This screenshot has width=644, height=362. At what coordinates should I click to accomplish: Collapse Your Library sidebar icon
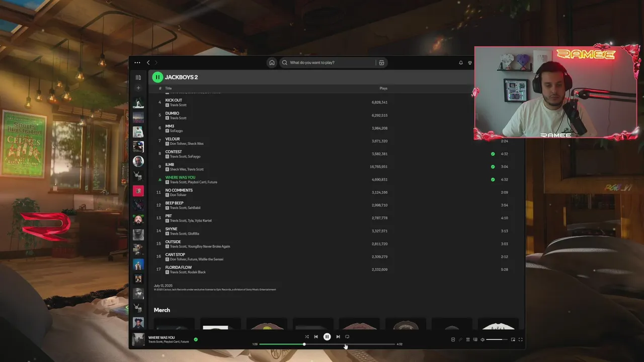click(138, 77)
